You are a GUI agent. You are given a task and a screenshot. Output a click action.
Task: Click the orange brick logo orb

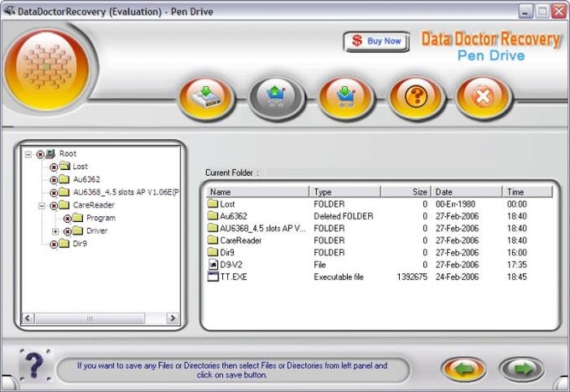pyautogui.click(x=47, y=69)
